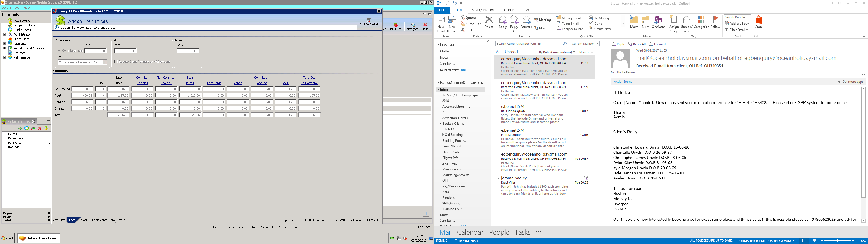Click the Total Due To Company column link
The height and width of the screenshot is (244, 868).
(x=309, y=80)
